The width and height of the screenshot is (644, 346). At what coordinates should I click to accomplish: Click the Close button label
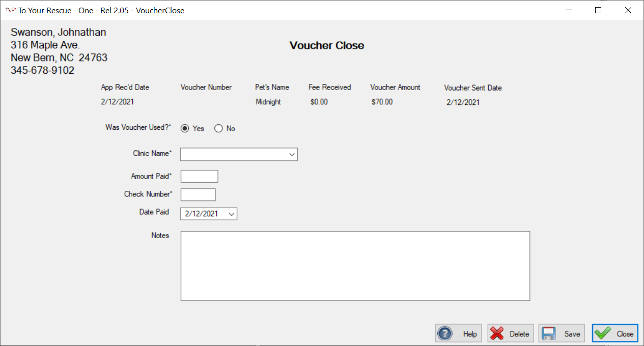[x=625, y=334]
